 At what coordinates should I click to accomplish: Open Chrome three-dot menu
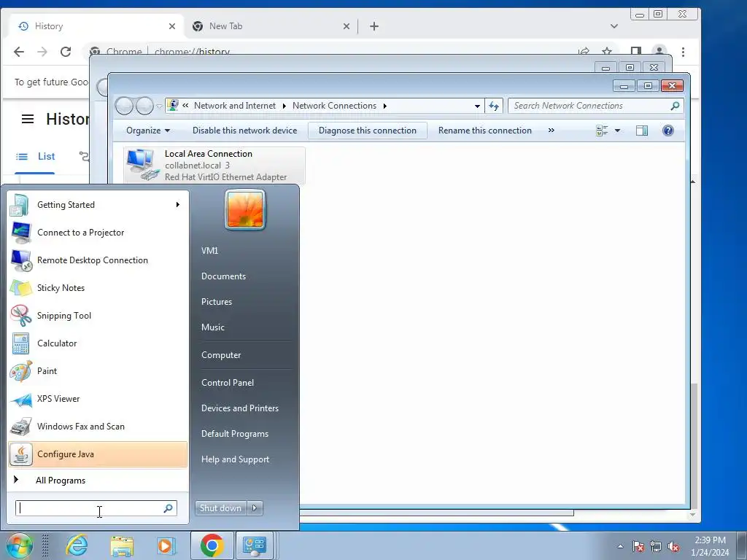pos(683,52)
